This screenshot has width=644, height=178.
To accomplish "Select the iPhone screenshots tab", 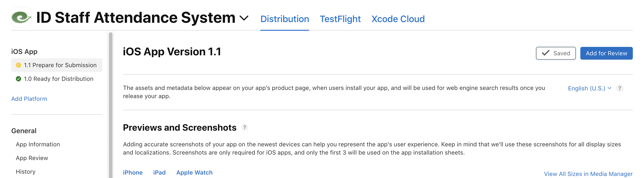I will pos(133,173).
